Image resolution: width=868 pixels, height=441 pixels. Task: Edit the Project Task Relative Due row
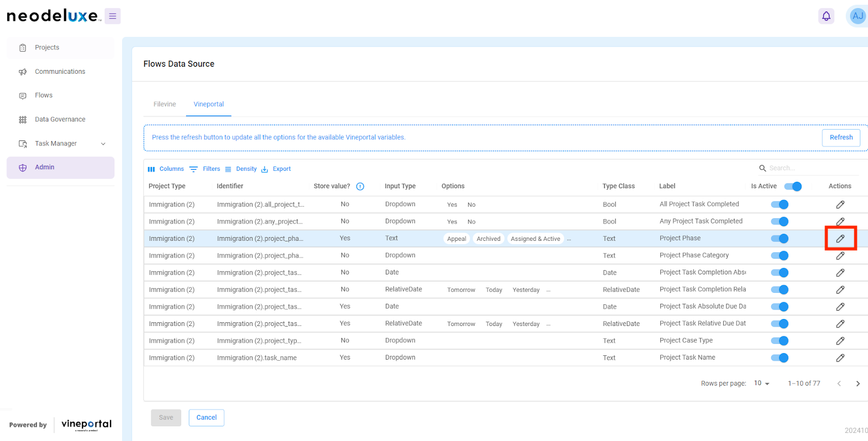(x=840, y=324)
